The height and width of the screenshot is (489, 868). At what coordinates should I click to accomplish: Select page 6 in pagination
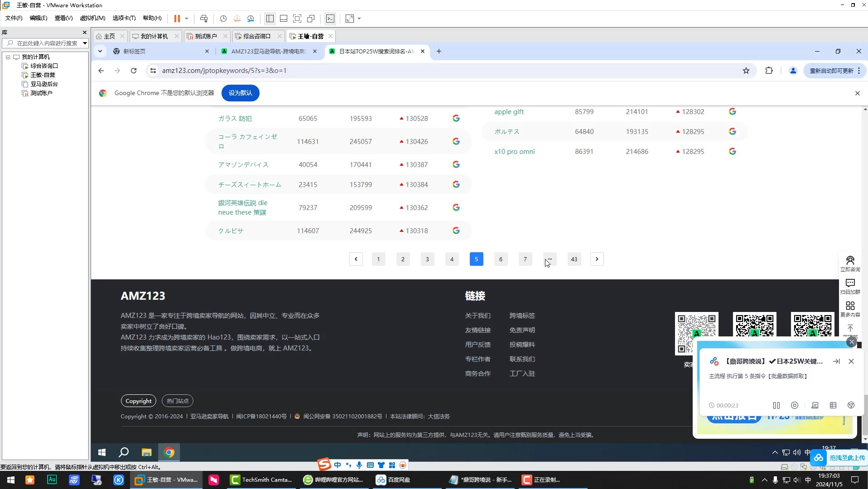pos(501,259)
